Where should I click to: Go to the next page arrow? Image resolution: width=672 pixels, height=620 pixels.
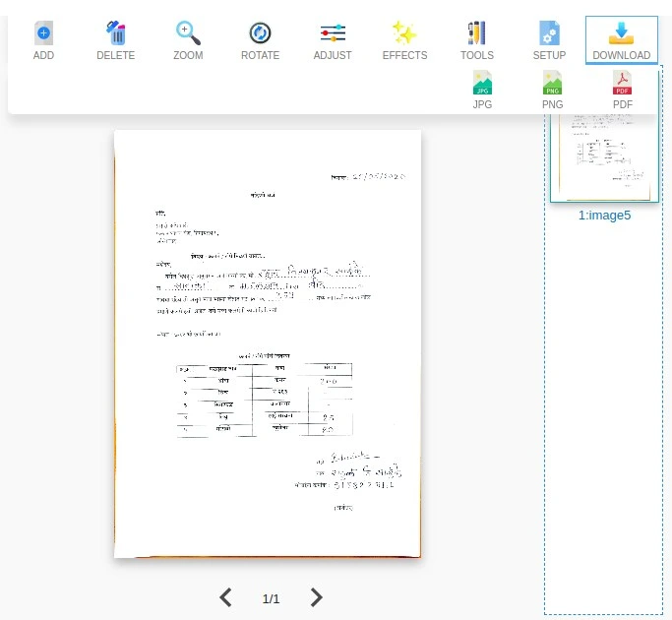(x=316, y=597)
